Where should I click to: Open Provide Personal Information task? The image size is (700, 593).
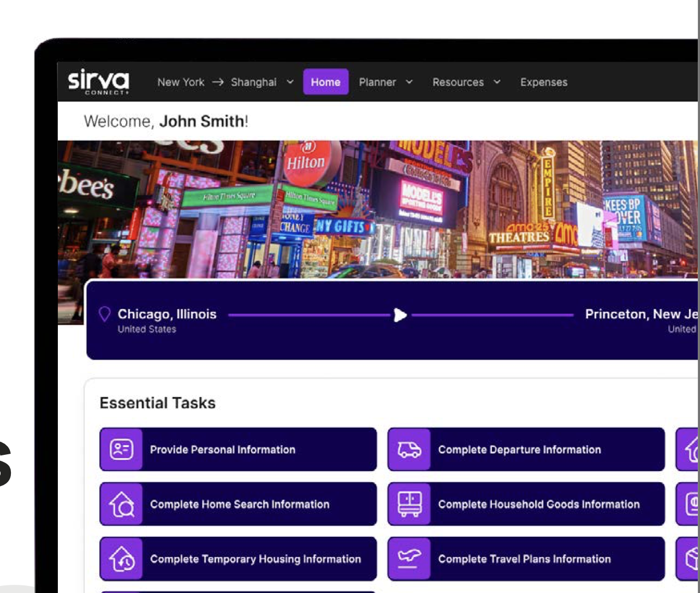coord(238,449)
